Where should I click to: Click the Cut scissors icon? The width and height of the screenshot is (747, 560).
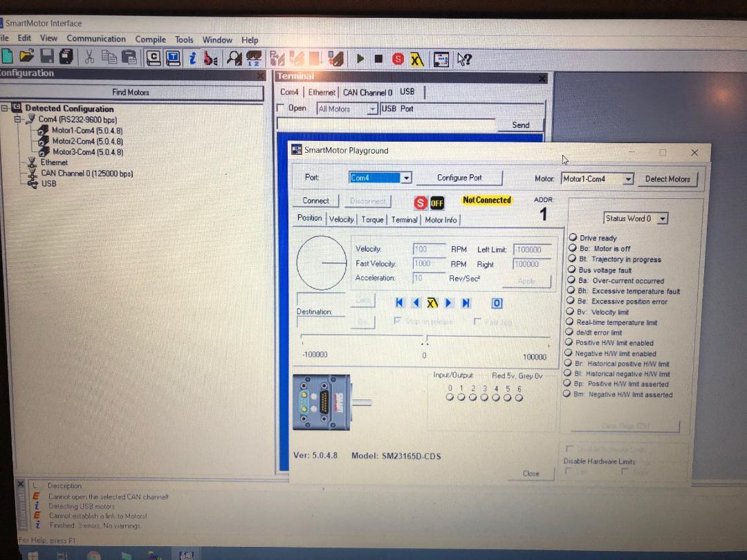(89, 57)
